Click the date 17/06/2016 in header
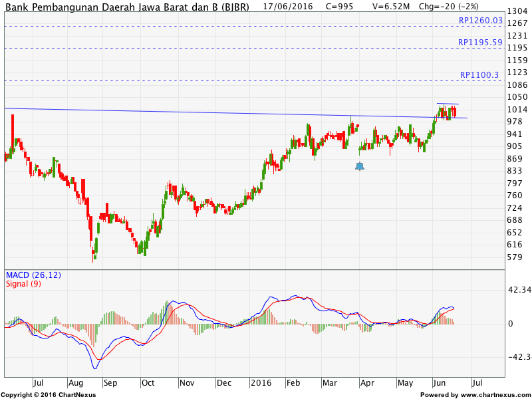 click(x=288, y=7)
